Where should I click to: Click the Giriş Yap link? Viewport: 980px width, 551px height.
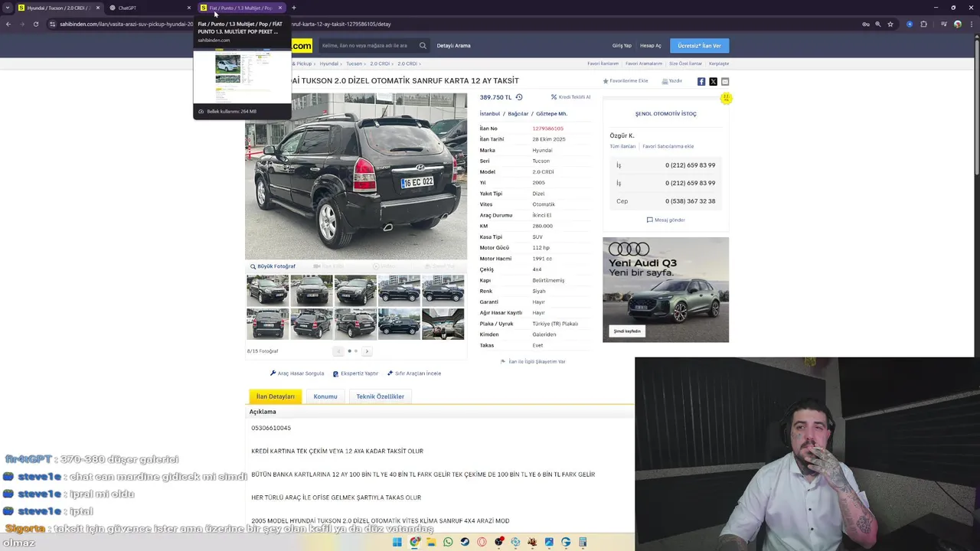[622, 46]
